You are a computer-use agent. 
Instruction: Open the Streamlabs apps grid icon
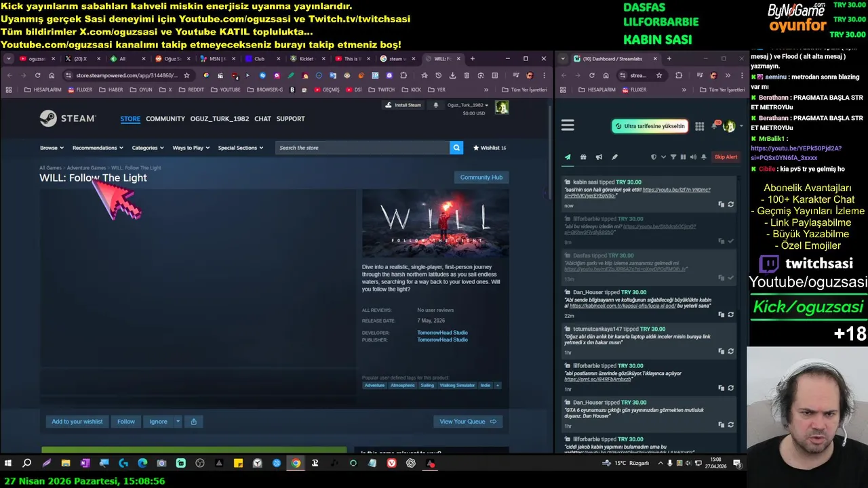699,126
